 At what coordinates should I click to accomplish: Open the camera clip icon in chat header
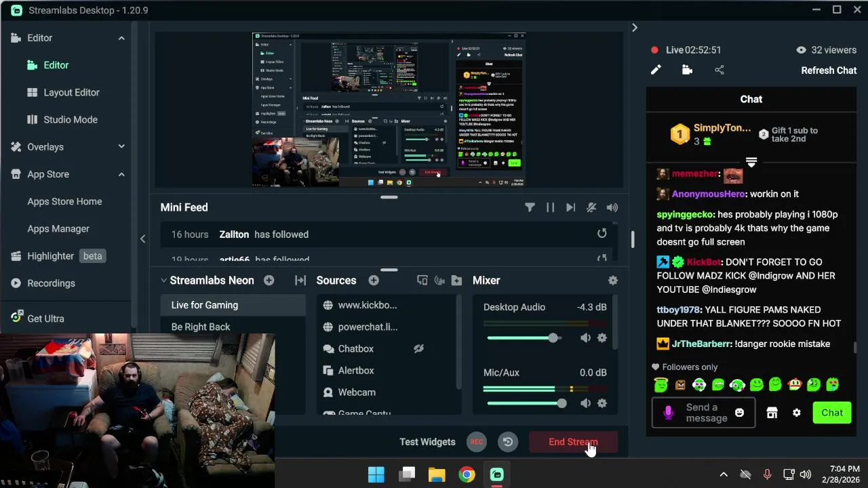tap(687, 70)
